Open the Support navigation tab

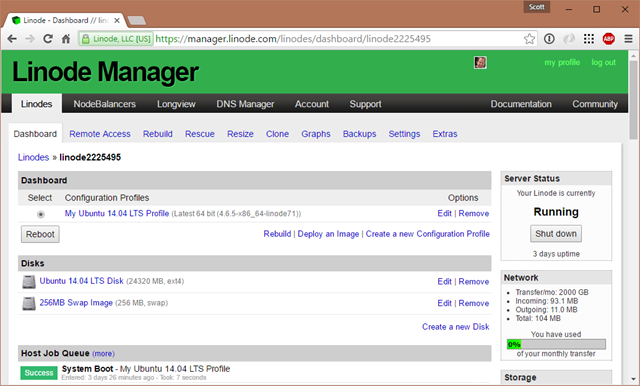click(x=365, y=104)
